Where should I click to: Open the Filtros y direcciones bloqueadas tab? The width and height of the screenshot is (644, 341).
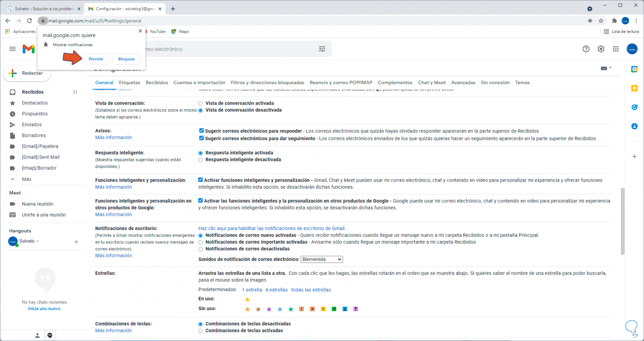(x=267, y=82)
